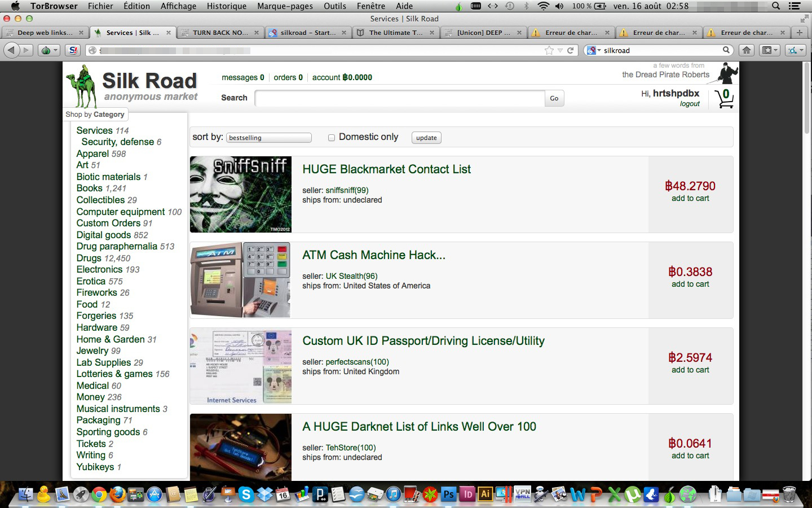The image size is (812, 508).
Task: Switch to the silkroad – Start... tab
Action: coord(308,33)
